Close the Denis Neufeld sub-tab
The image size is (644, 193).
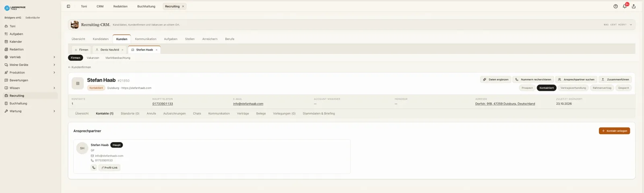click(122, 50)
